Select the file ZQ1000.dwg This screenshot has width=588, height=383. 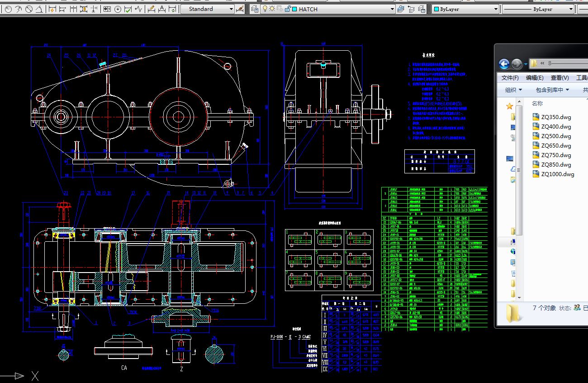(554, 174)
